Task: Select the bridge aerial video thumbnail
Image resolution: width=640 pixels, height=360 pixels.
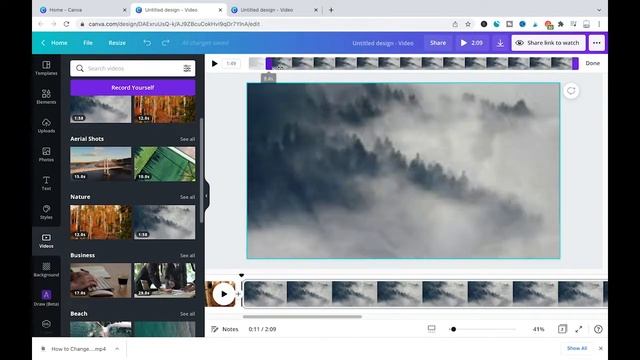Action: (101, 164)
